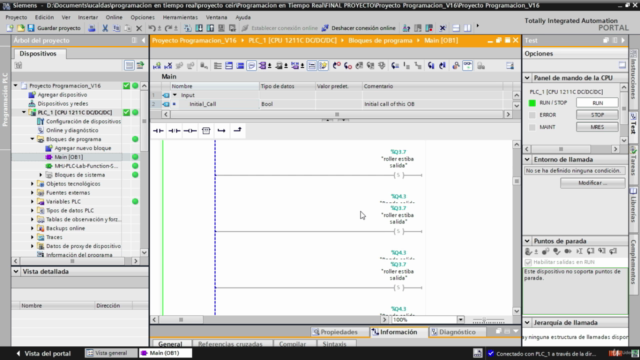
Task: Compile the project with the compile icon
Action: [x=187, y=28]
